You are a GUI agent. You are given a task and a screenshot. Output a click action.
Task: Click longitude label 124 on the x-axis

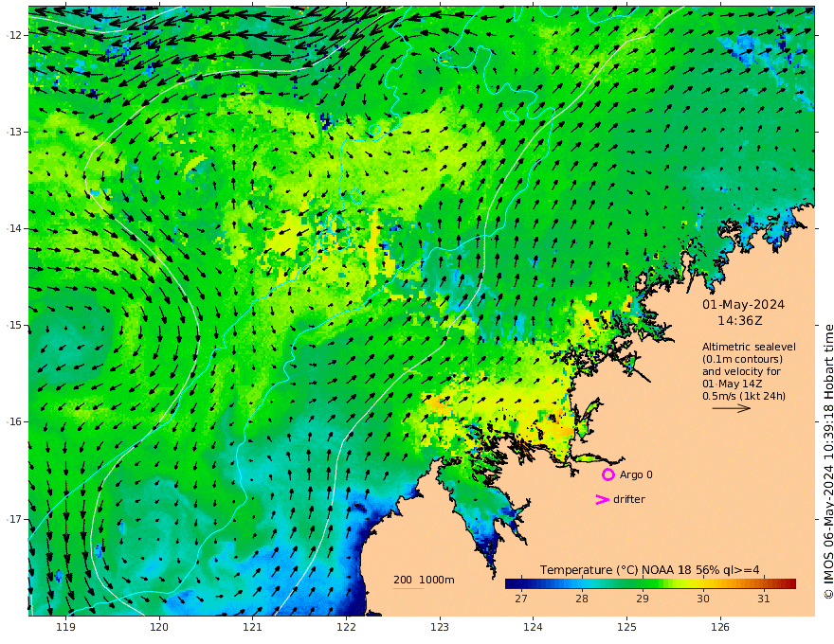click(x=534, y=627)
